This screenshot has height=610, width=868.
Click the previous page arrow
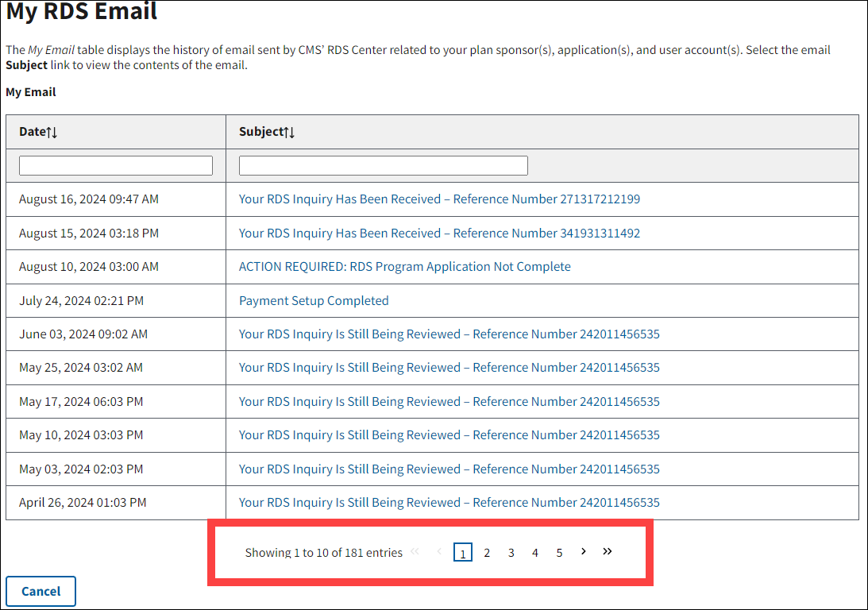[x=438, y=552]
